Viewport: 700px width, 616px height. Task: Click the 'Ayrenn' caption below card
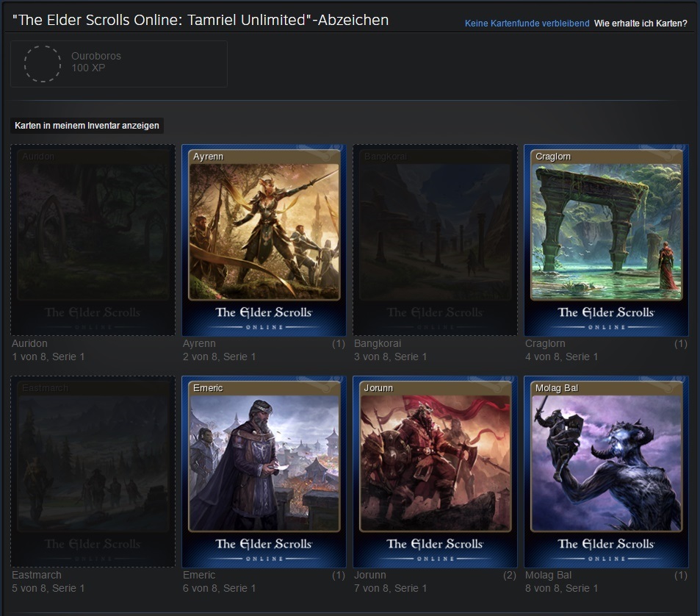[x=199, y=343]
